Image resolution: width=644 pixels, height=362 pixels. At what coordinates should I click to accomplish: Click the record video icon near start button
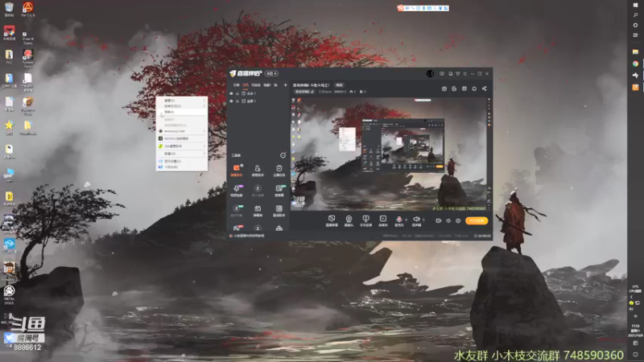(438, 220)
